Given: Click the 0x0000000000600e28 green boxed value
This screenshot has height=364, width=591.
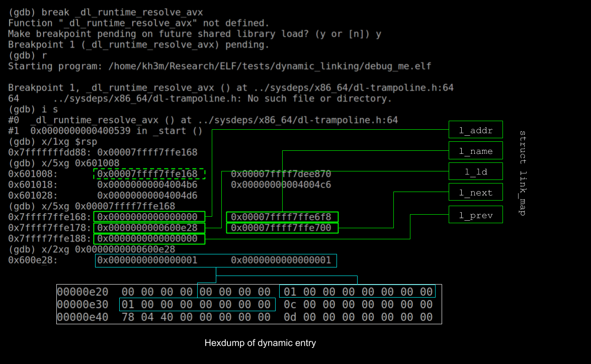Looking at the screenshot, I should (148, 228).
